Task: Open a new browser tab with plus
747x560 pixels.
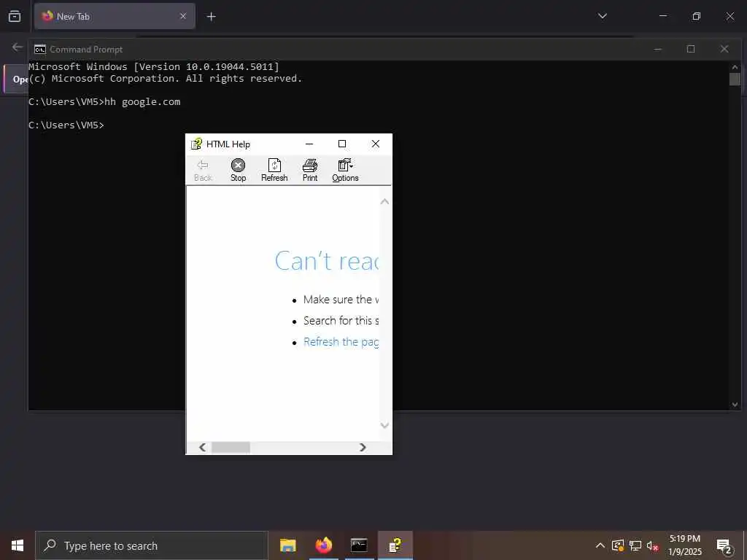Action: coord(211,17)
